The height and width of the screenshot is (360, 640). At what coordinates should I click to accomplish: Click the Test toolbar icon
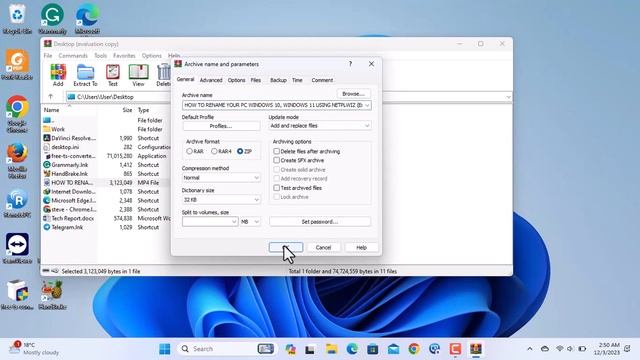click(113, 75)
